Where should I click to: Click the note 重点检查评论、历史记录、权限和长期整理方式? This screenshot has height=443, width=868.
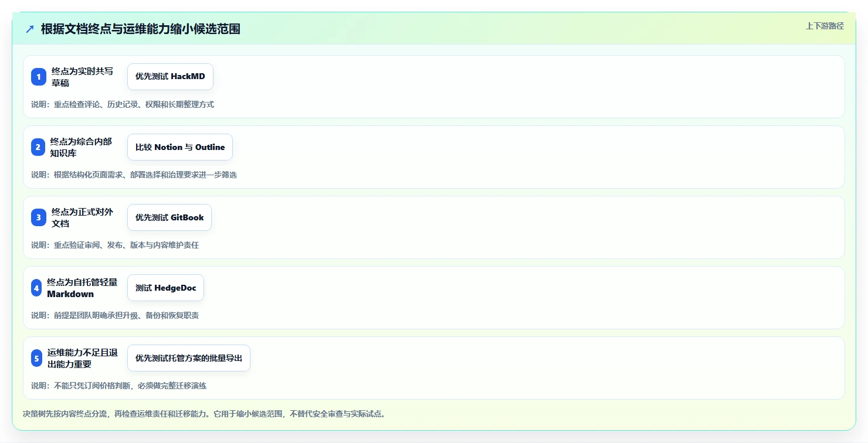123,104
